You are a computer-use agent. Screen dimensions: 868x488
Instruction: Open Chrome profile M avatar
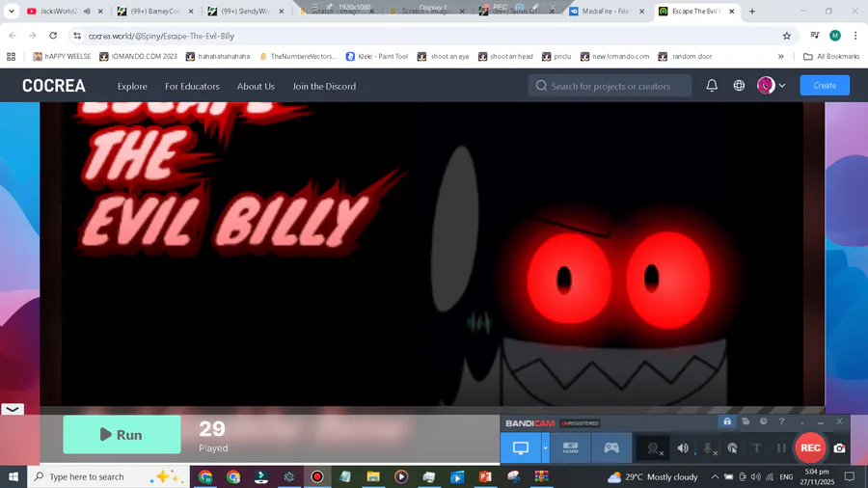tap(835, 36)
